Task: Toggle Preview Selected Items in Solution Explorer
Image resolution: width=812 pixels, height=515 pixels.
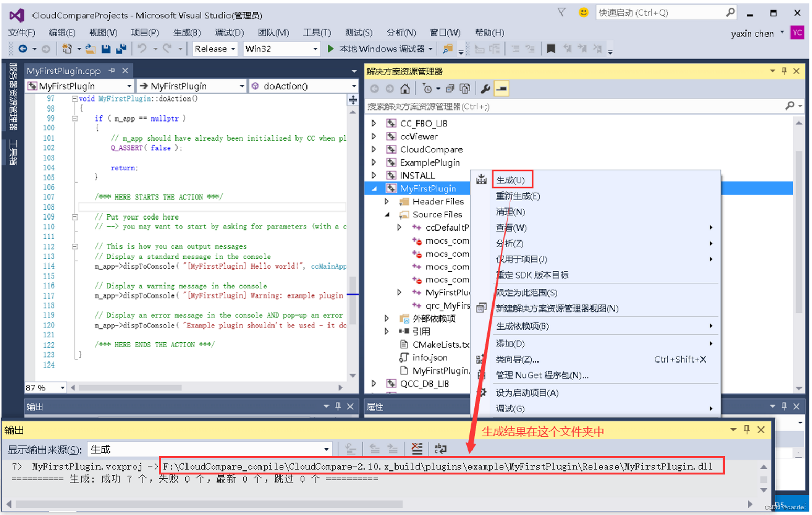Action: point(501,89)
